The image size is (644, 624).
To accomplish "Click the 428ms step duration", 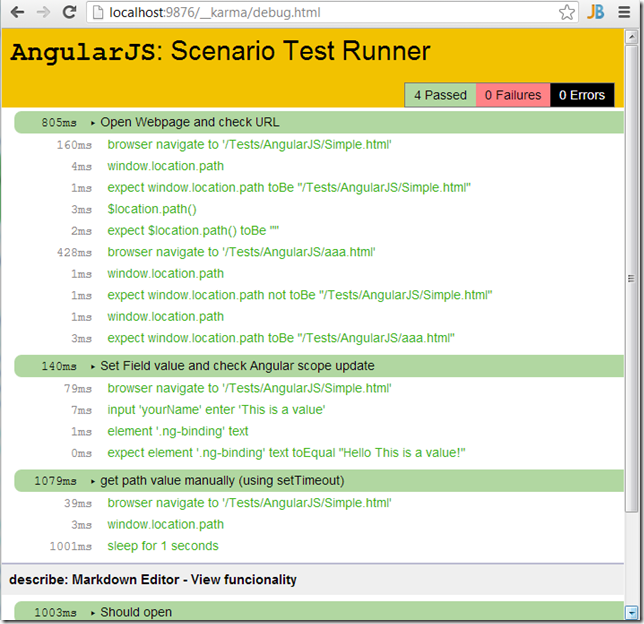I will pos(74,252).
